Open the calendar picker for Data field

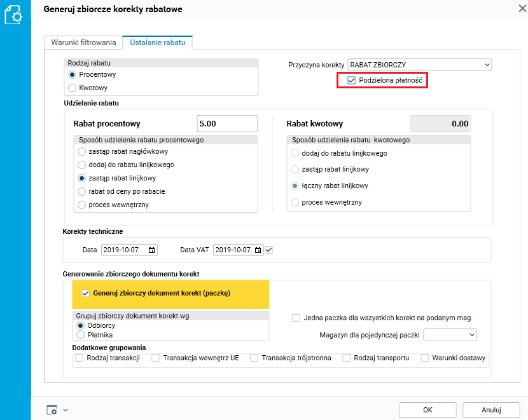coord(151,250)
